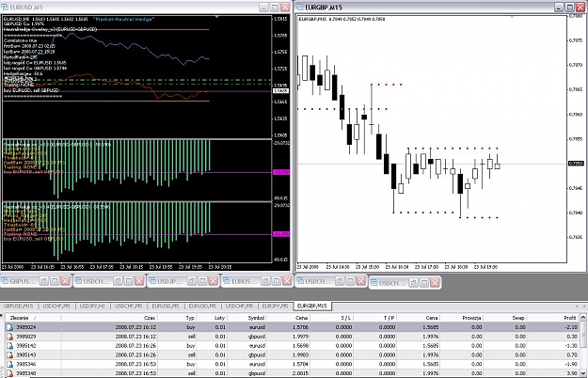This screenshot has height=378, width=588.
Task: Sort orders by the Prowizja column header
Action: (461, 318)
